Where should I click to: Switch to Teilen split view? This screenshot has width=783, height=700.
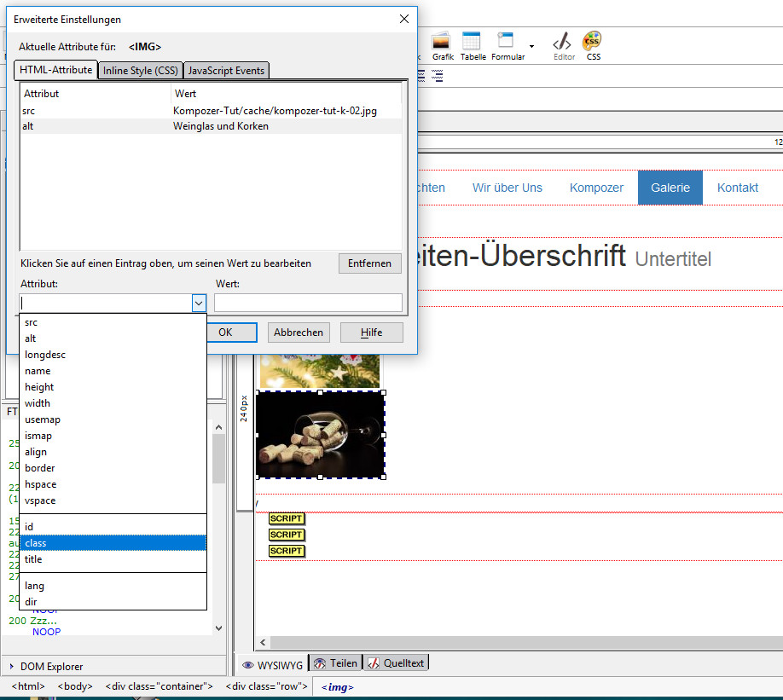click(x=336, y=663)
